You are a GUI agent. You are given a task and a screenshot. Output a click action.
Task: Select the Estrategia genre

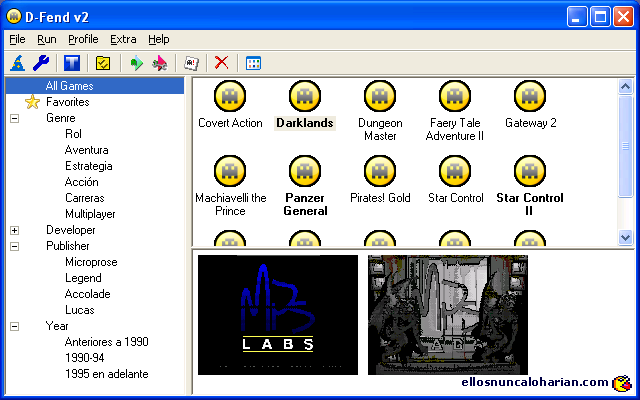pyautogui.click(x=89, y=166)
